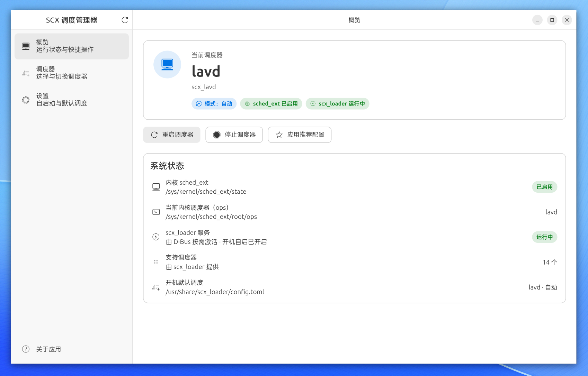Maximize the SCX window

click(552, 20)
